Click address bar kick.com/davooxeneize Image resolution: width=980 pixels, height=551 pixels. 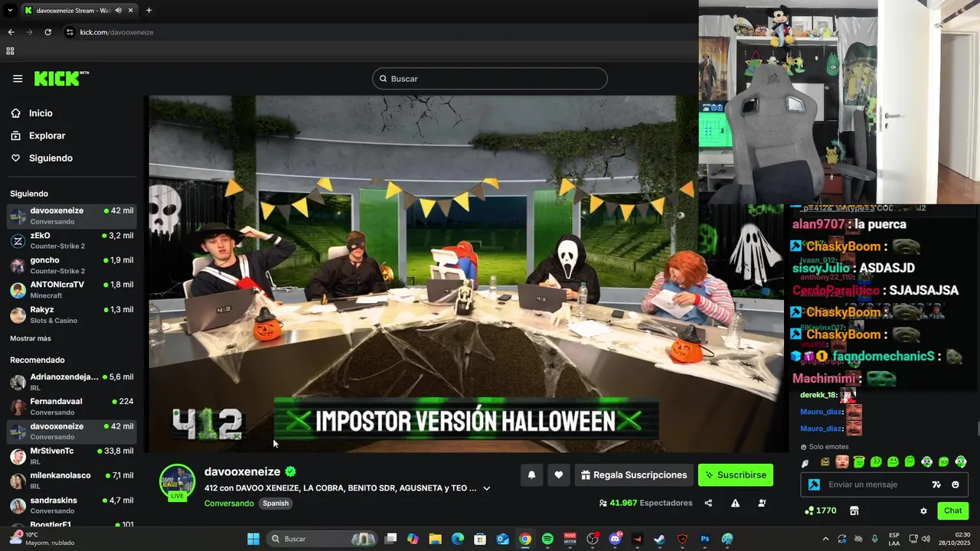(x=116, y=32)
